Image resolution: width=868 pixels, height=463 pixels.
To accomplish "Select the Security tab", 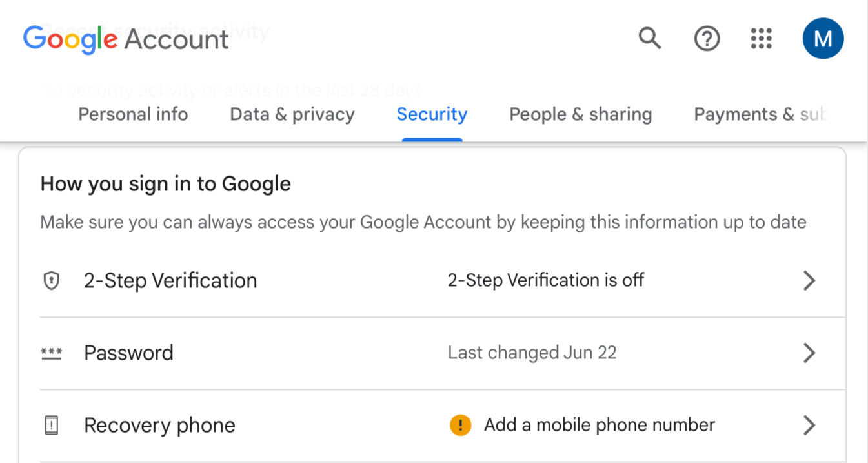I will (432, 114).
